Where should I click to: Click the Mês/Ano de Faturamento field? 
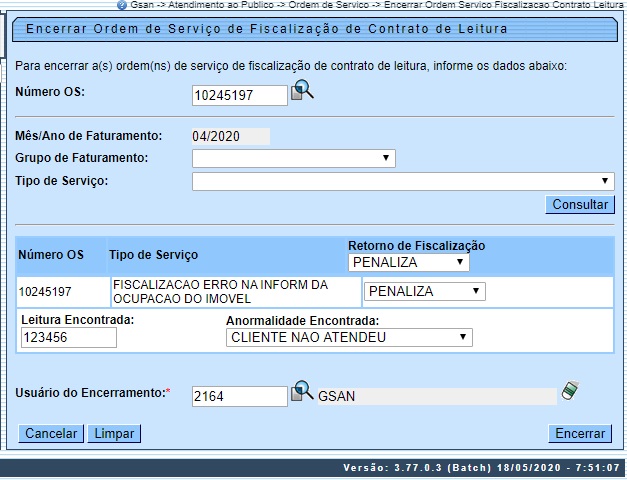tap(230, 136)
